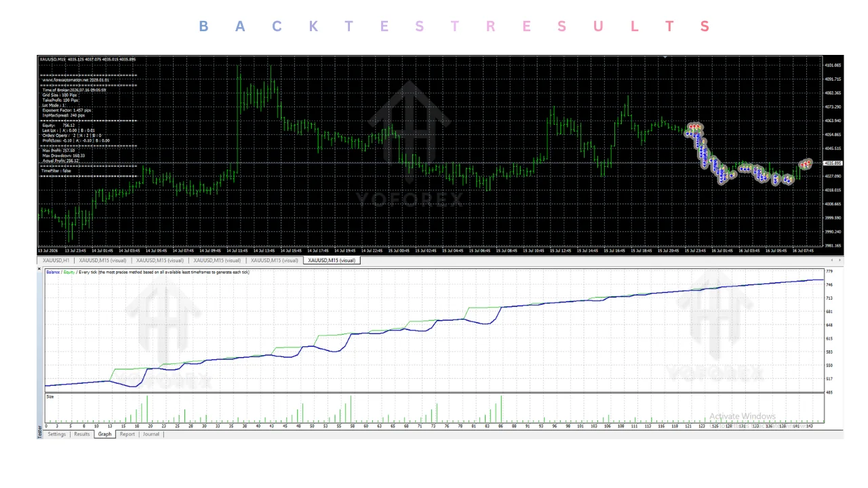Click the 4008.665 price axis label
The width and height of the screenshot is (868, 488).
[x=833, y=204]
